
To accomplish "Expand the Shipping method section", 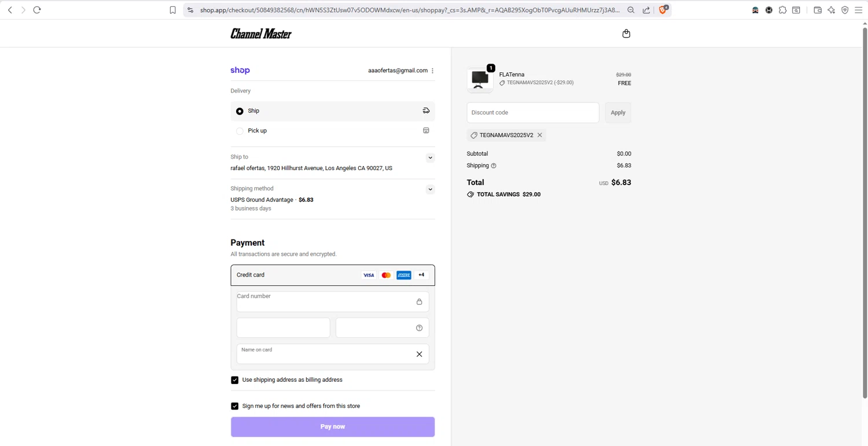I will (430, 189).
